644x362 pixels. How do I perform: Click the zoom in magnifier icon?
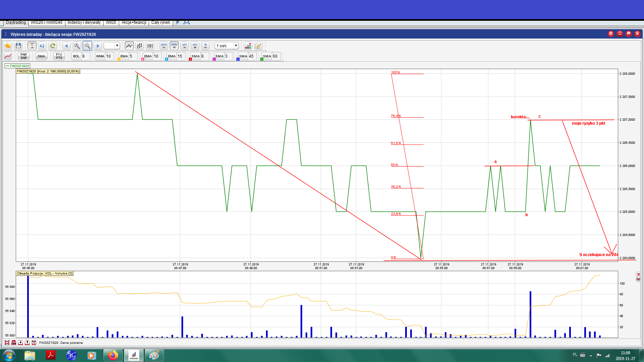tap(77, 46)
